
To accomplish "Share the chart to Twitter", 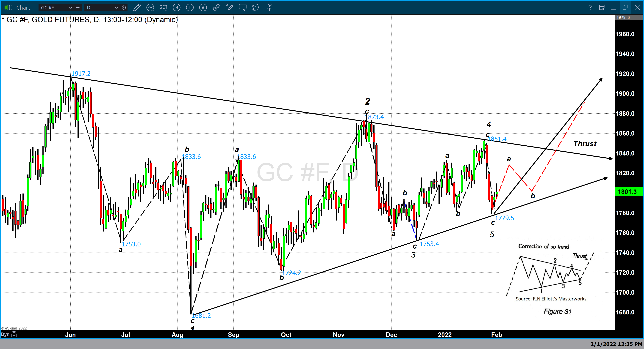I will click(255, 8).
